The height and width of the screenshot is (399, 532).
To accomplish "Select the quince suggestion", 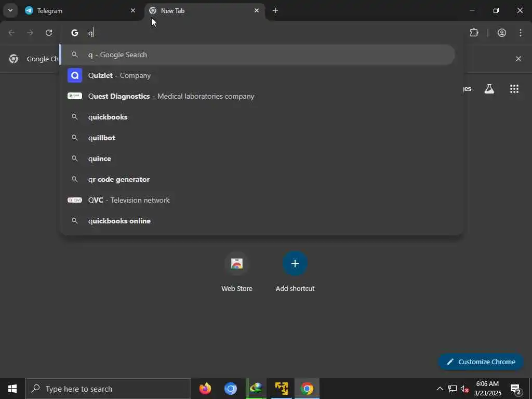I will tap(258, 158).
